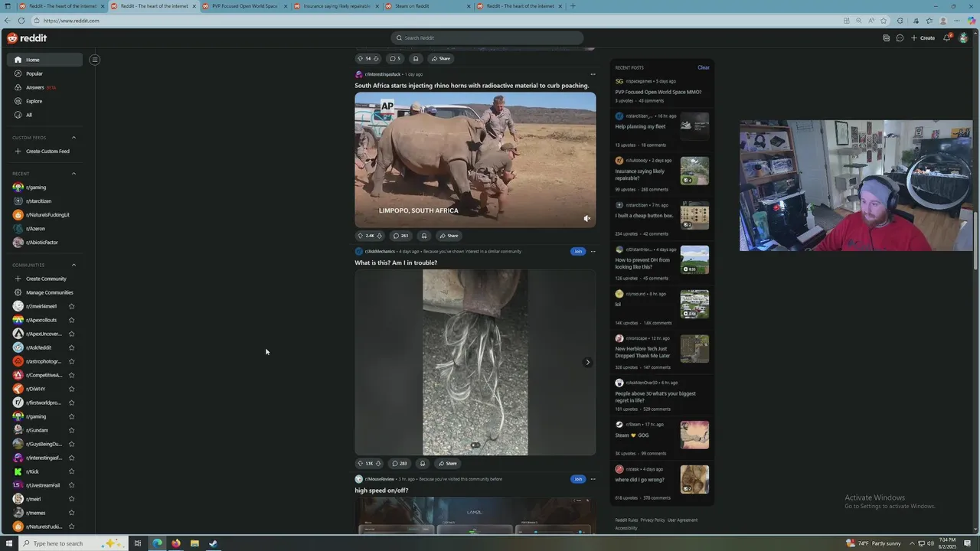Share the rhino horns post
The width and height of the screenshot is (980, 551).
point(449,236)
